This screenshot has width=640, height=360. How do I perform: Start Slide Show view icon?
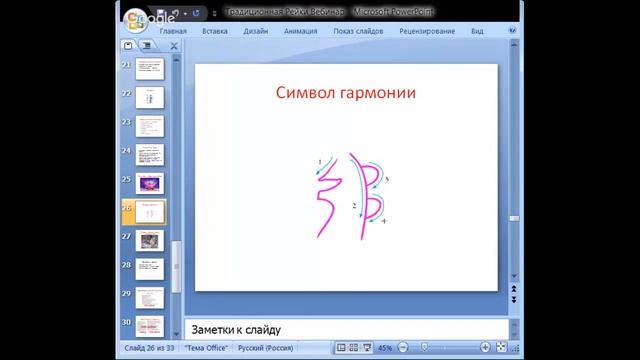pos(367,348)
